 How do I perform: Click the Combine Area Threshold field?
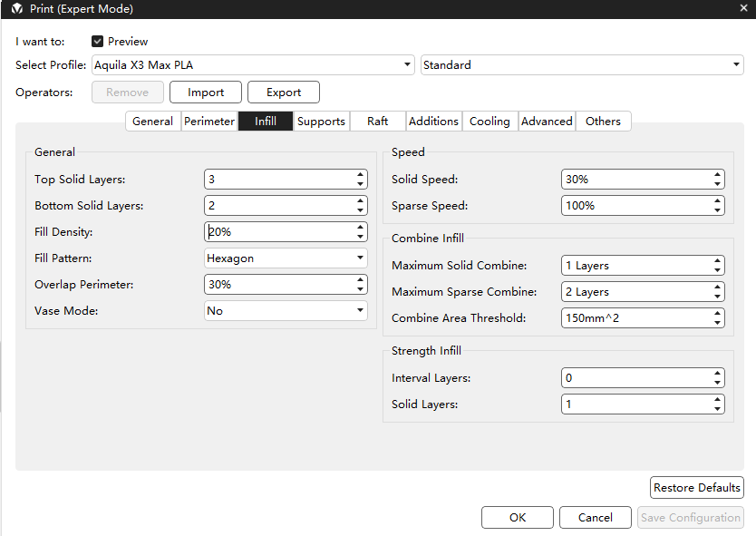[x=635, y=318]
